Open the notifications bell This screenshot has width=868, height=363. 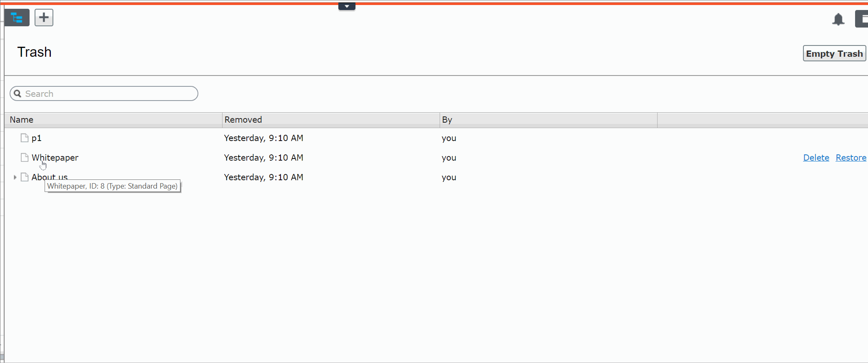pos(838,19)
